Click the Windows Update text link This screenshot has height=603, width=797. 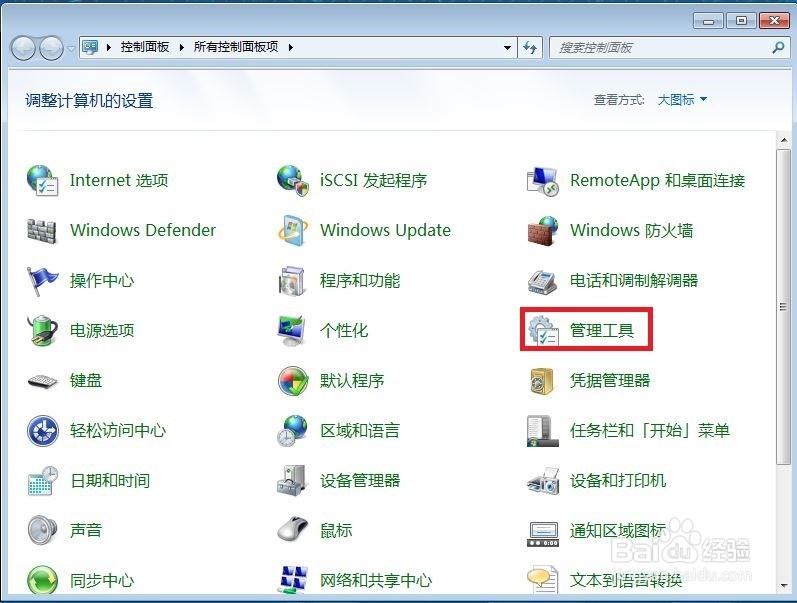(x=385, y=230)
